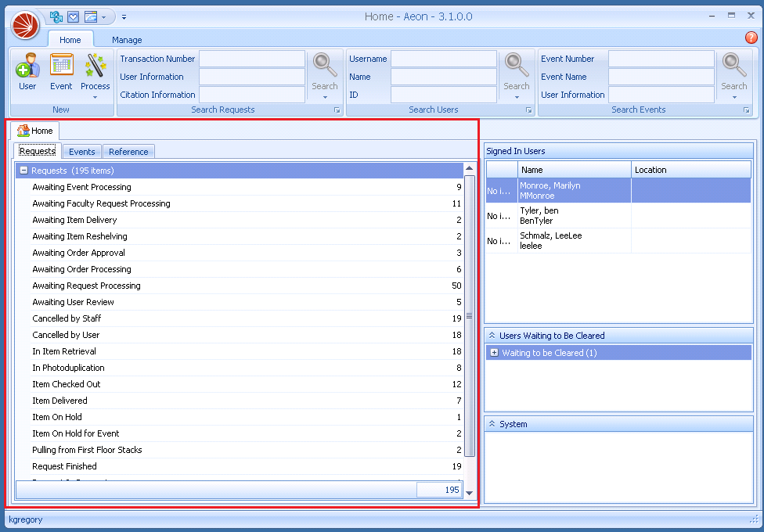Expand the Waiting to be Cleared group
Image resolution: width=764 pixels, height=532 pixels.
494,353
